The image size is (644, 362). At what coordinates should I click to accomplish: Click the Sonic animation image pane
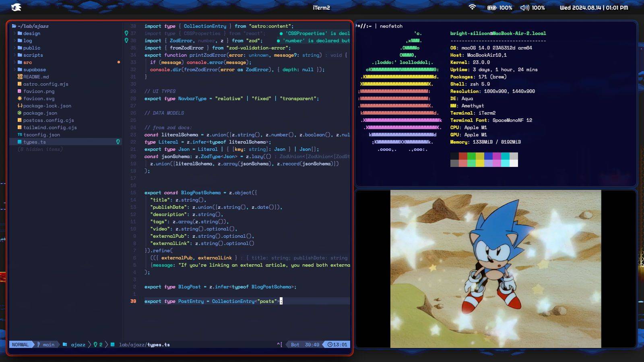point(495,269)
